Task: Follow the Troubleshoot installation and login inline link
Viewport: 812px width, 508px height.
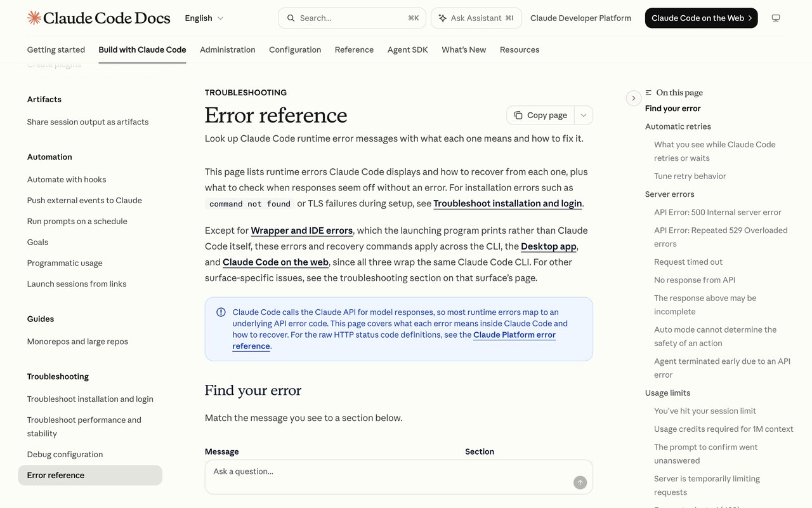Action: click(x=507, y=203)
